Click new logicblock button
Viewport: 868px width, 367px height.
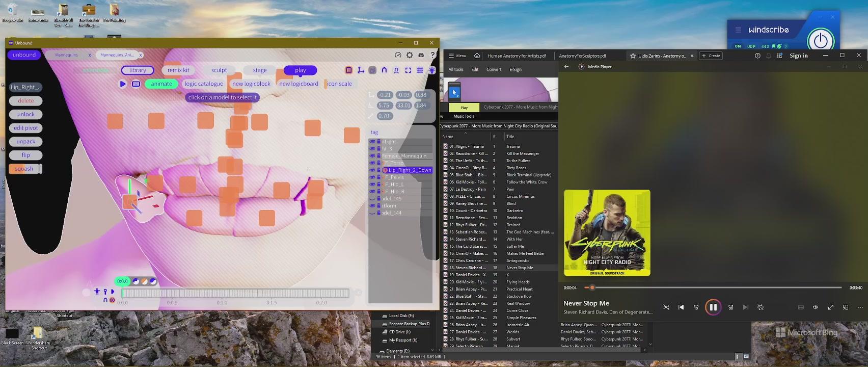(251, 84)
